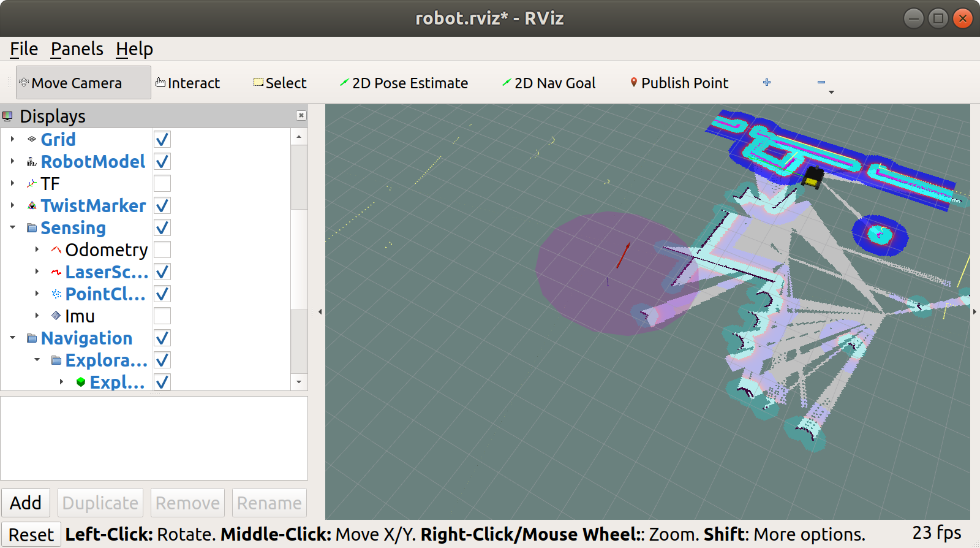980x548 pixels.
Task: Collapse the Sensing group
Action: [x=12, y=227]
